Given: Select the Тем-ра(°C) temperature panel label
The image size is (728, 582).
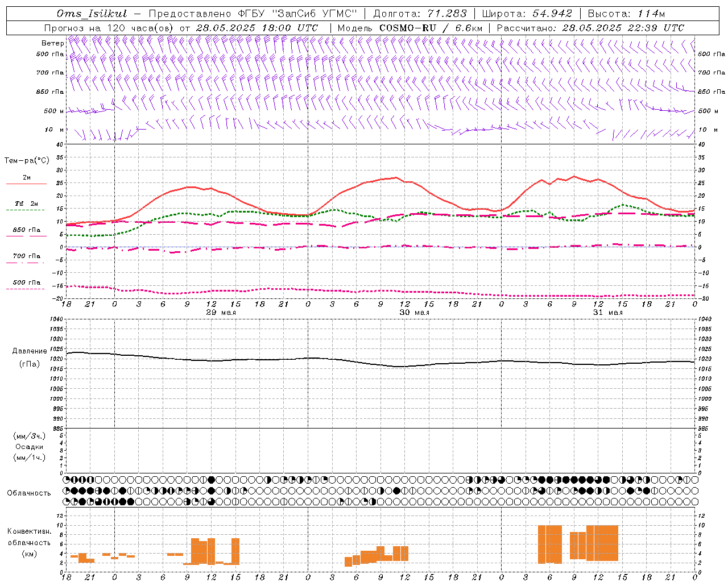Looking at the screenshot, I should pos(27,161).
